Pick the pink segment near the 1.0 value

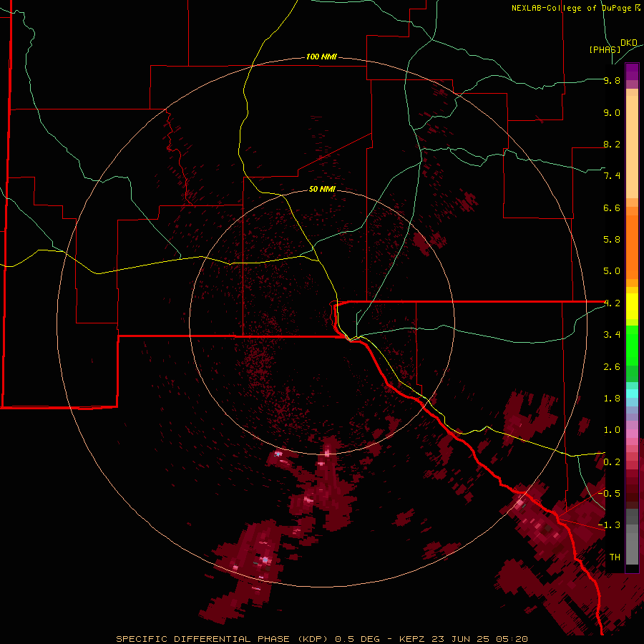tap(632, 434)
